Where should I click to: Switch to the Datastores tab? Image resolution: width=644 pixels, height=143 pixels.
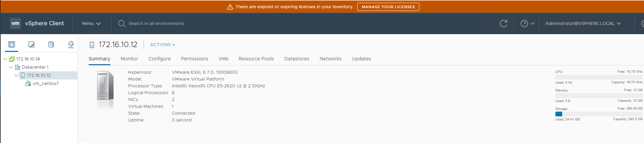(x=297, y=59)
